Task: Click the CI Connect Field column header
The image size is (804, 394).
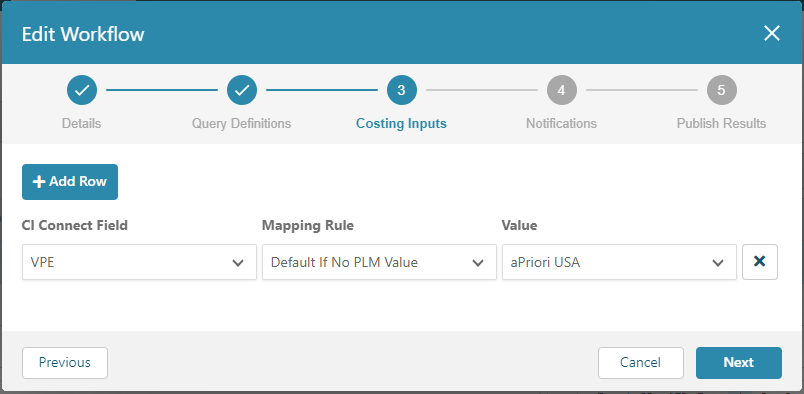Action: (x=75, y=225)
